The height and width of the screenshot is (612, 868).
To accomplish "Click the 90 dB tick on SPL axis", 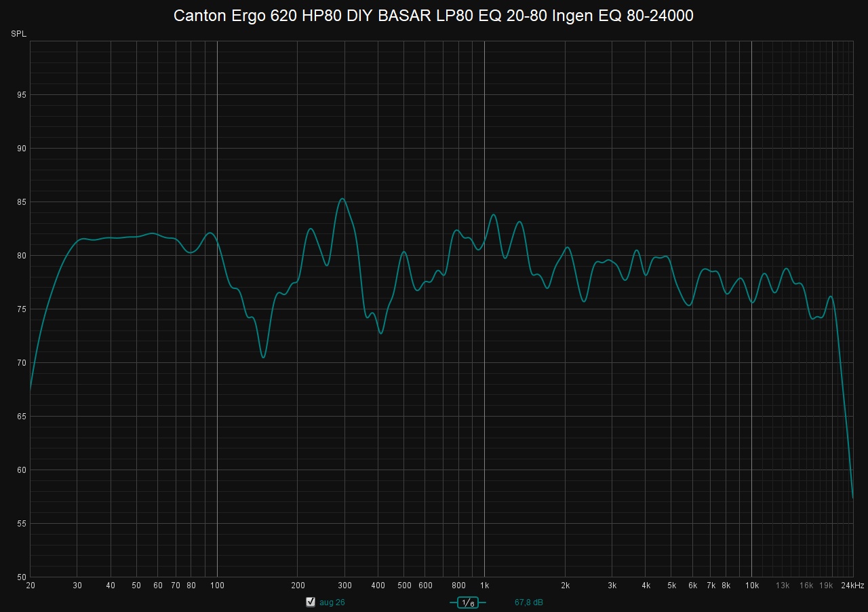I will click(x=22, y=149).
